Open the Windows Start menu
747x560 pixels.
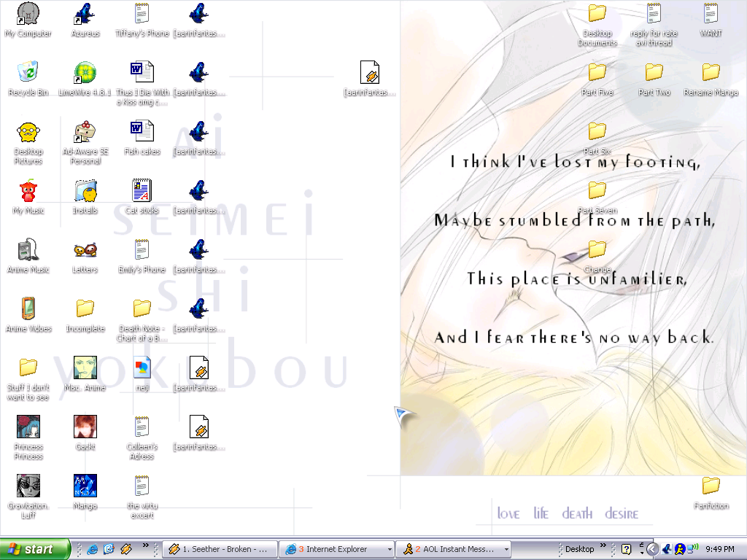[35, 549]
